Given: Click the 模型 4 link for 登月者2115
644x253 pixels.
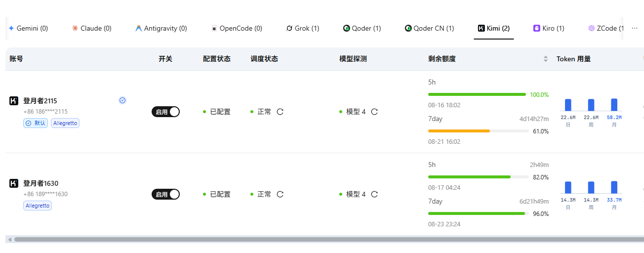Looking at the screenshot, I should [x=356, y=112].
